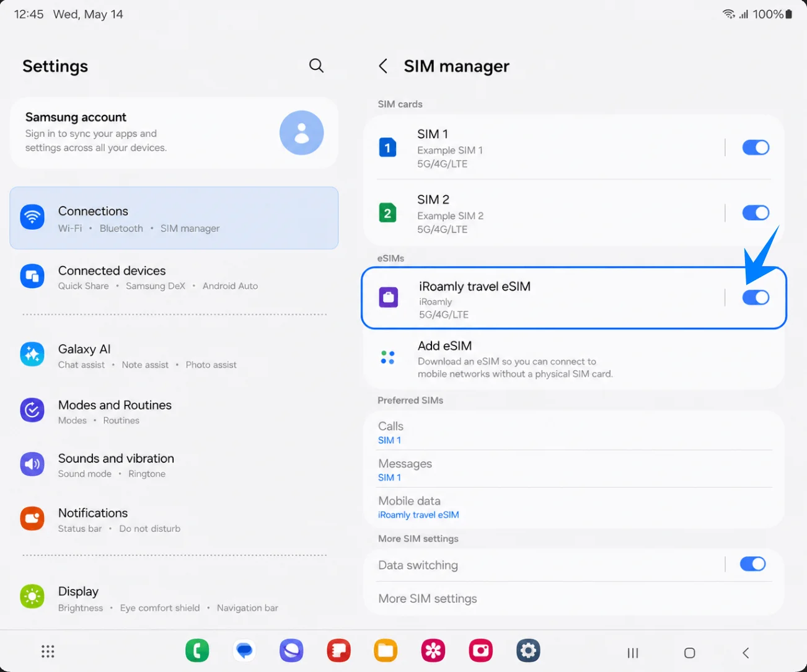Open the Settings search magnifier
The image size is (807, 672).
pos(316,65)
